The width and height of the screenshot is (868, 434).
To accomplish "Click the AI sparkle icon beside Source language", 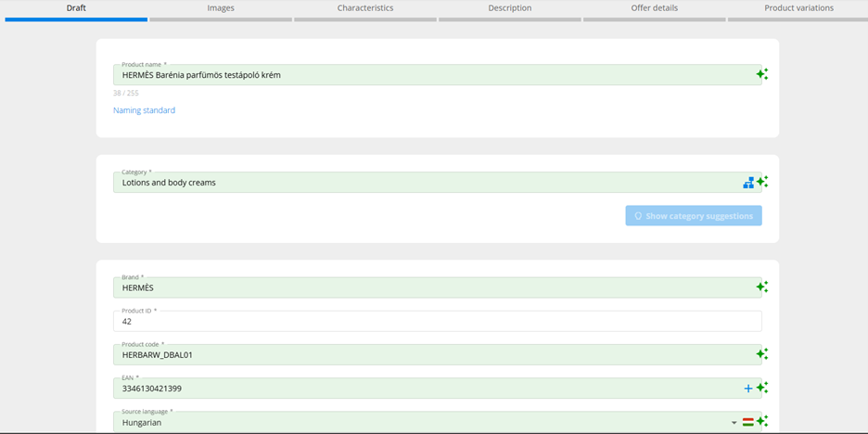I will point(762,421).
